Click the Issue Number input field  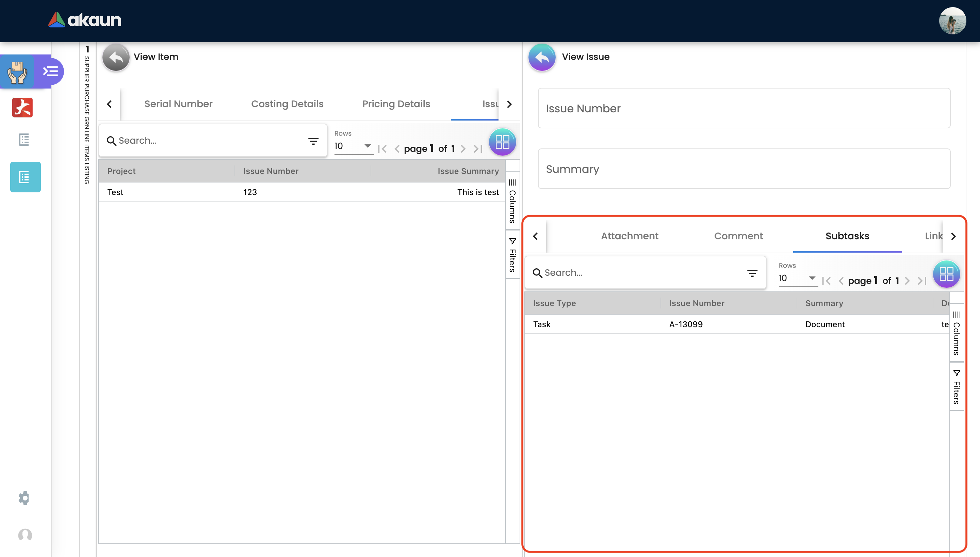pos(744,108)
